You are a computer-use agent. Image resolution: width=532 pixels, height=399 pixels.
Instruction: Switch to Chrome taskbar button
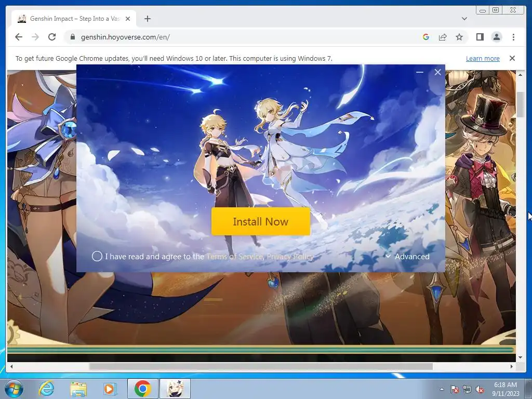point(142,389)
